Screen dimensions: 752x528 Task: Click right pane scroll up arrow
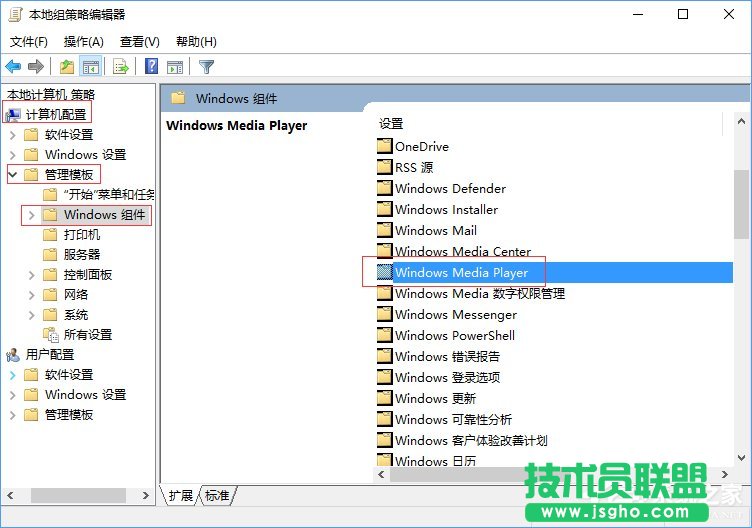(x=741, y=122)
